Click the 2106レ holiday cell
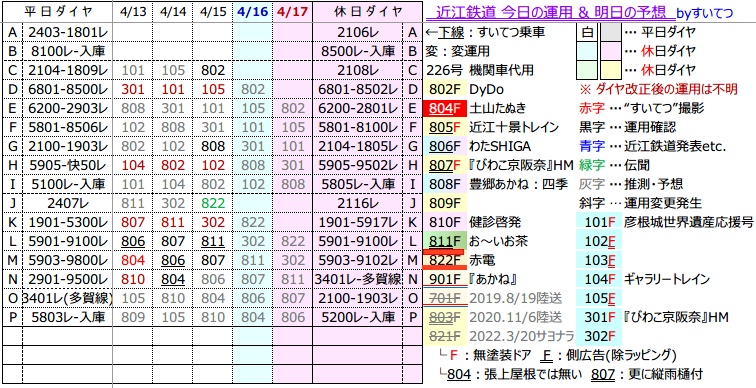This screenshot has height=388, width=756. click(357, 33)
